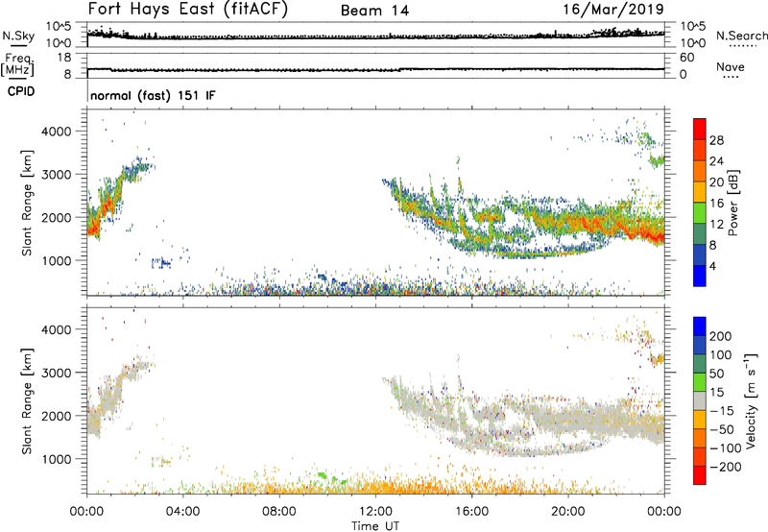Screen dimensions: 768x532
Task: Click the green velocity patch near 10:00 UT
Action: [323, 474]
